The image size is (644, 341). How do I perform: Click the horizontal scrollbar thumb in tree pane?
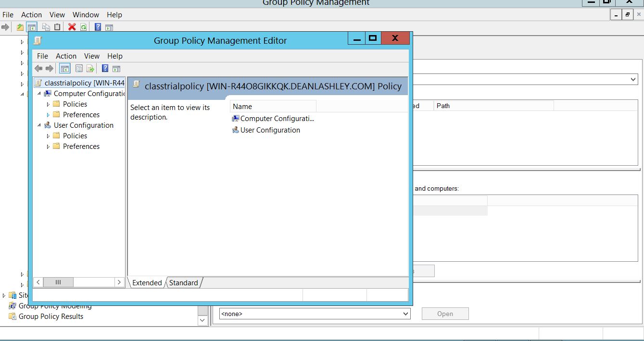[58, 282]
